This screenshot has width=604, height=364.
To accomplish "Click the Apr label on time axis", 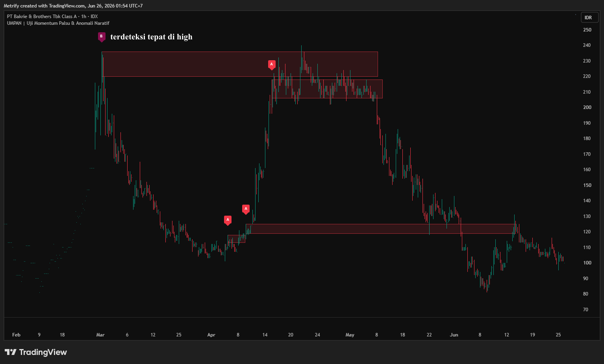I will (x=211, y=335).
